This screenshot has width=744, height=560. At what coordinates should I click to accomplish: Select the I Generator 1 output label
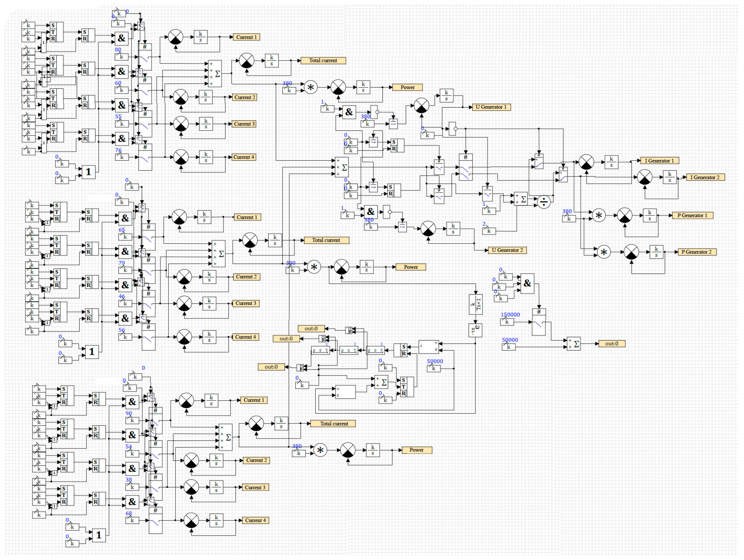(659, 161)
